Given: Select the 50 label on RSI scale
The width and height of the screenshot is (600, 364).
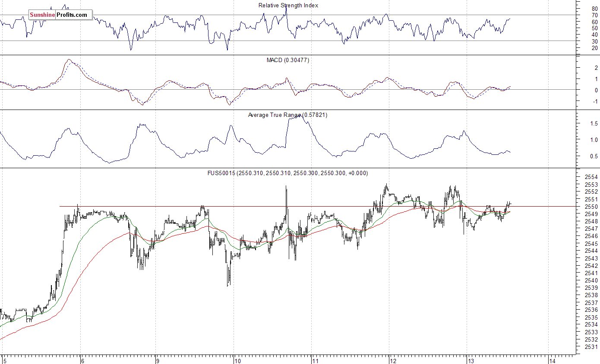Looking at the screenshot, I should pos(595,28).
